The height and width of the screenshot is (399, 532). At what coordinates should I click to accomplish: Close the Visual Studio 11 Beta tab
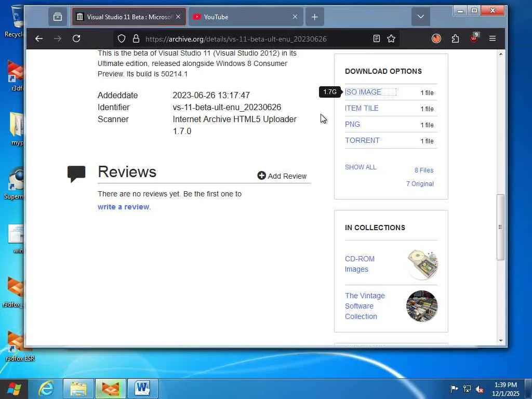(x=179, y=17)
